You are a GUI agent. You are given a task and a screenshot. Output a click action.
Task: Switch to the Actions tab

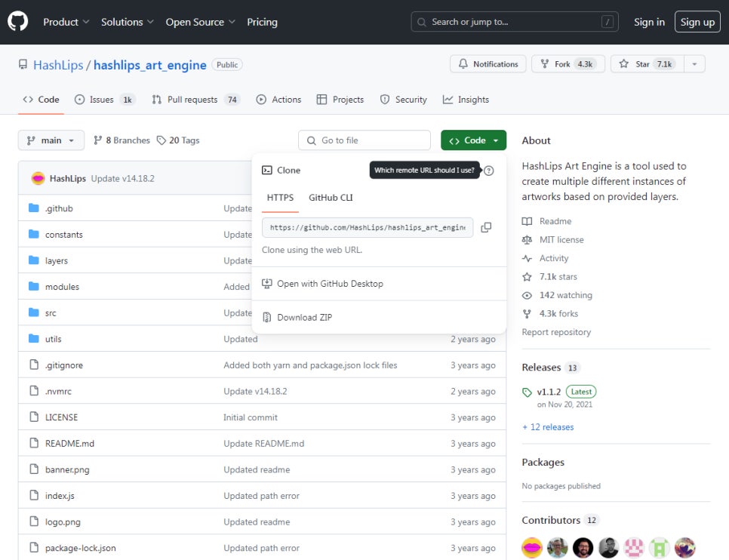[279, 100]
